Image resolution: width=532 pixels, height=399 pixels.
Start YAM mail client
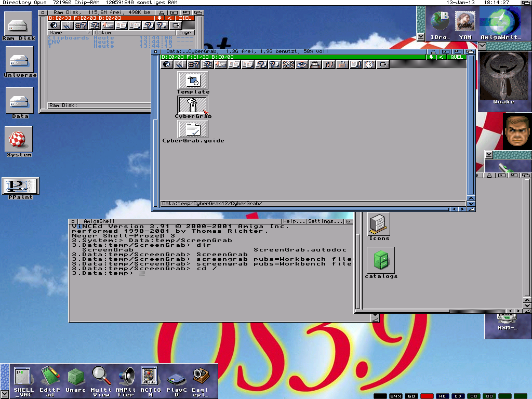pyautogui.click(x=464, y=23)
